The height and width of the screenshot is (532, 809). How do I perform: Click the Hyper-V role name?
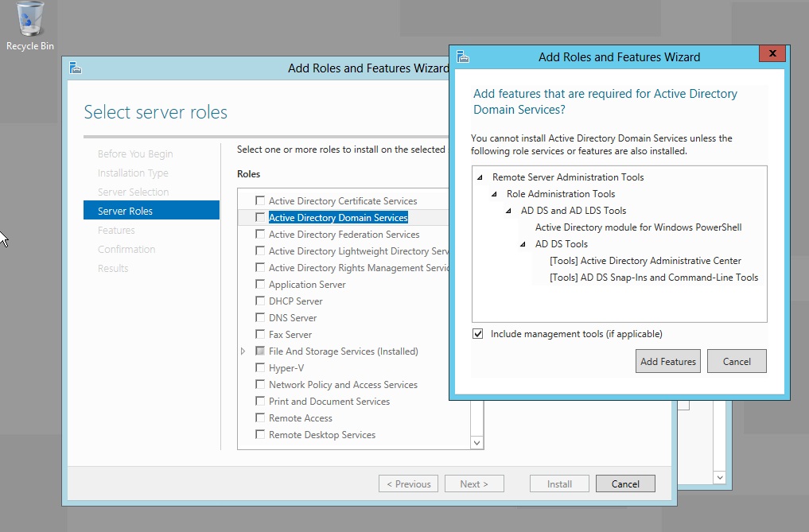(x=286, y=368)
